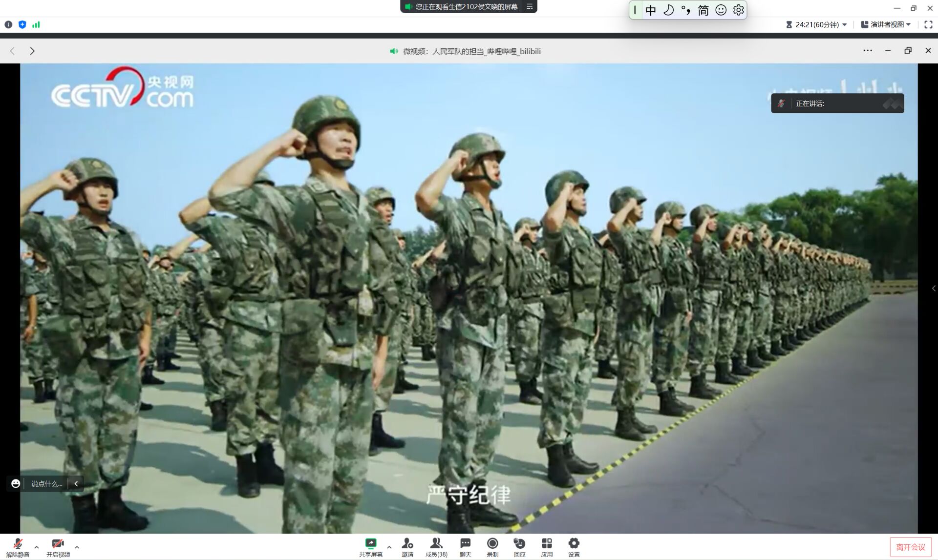This screenshot has width=938, height=560.
Task: Expand share options arrow beside 共享屏幕
Action: (389, 547)
